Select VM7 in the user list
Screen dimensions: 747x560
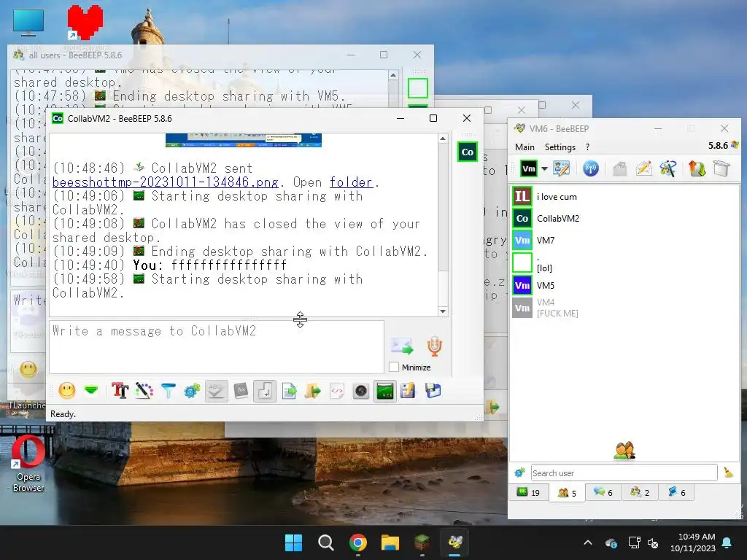624,240
